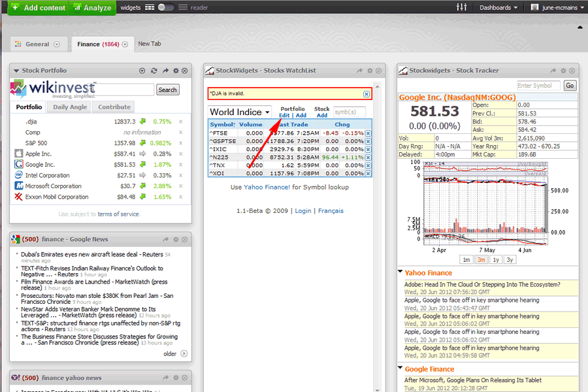Viewport: 588px width, 392px height.
Task: Open the Portfolio tab in wikinvest
Action: [x=29, y=107]
